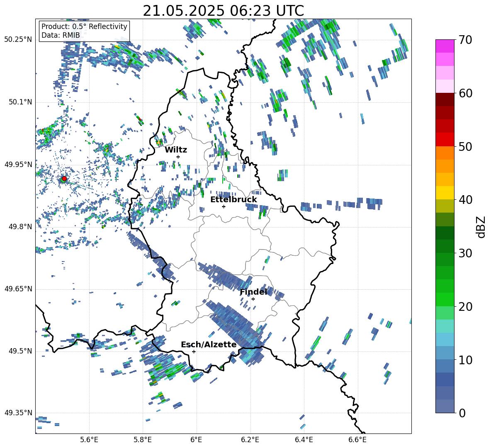
Task: Click the 5.6°E longitude label
Action: tap(89, 440)
